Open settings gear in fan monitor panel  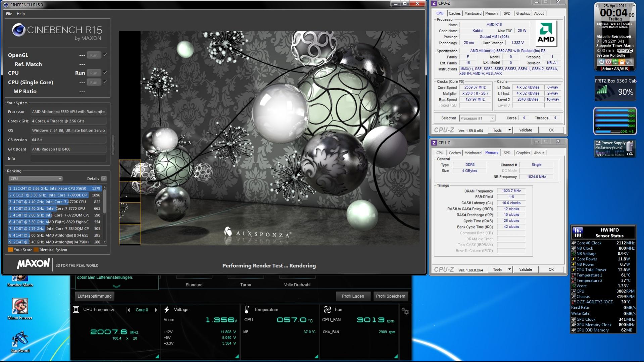tap(405, 311)
